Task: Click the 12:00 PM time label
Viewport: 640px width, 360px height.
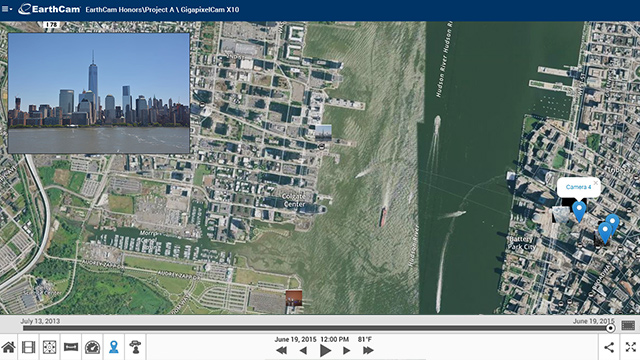Action: point(335,339)
